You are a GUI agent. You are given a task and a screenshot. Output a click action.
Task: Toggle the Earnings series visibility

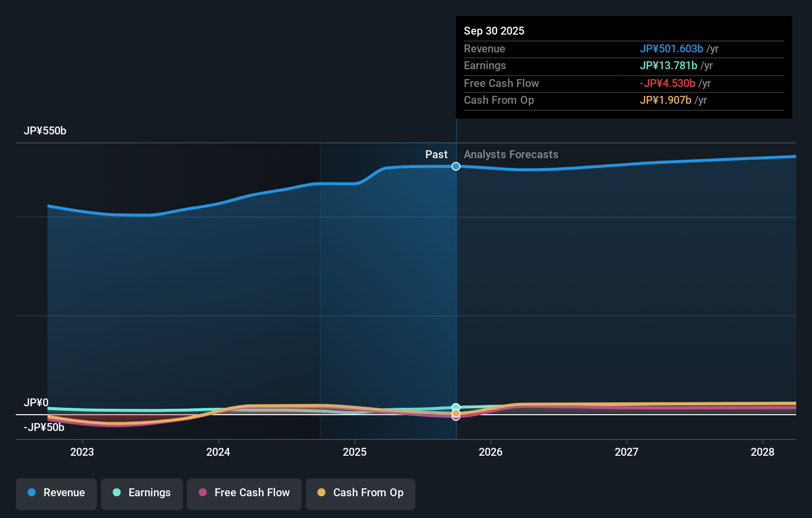tap(141, 494)
